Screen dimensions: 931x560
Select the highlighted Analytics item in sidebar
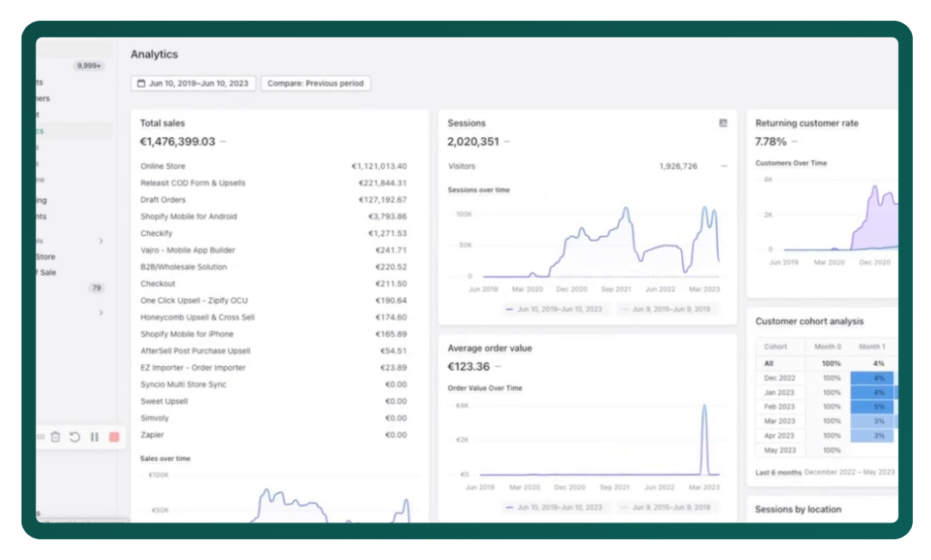click(73, 131)
